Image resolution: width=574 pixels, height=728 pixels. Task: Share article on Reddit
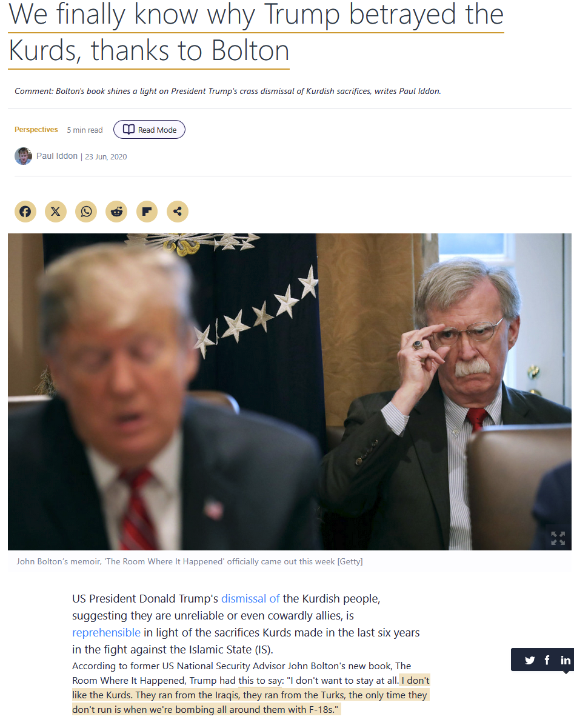click(x=116, y=212)
